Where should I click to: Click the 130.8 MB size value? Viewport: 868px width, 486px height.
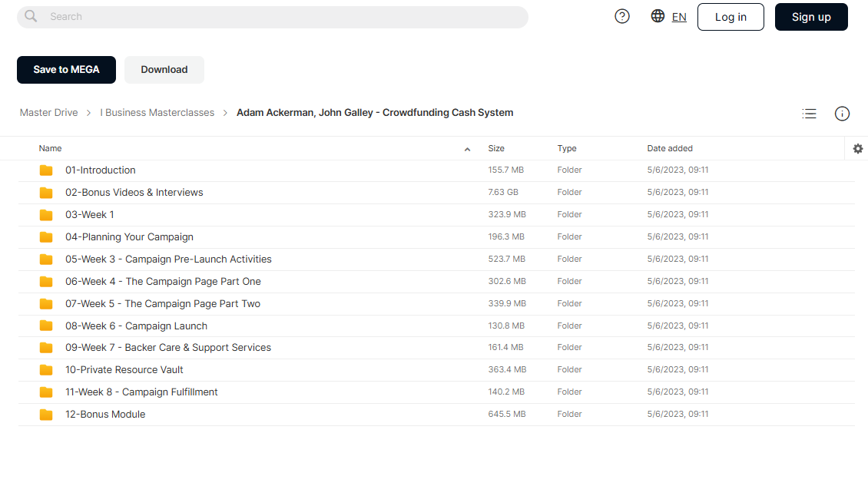pos(506,326)
